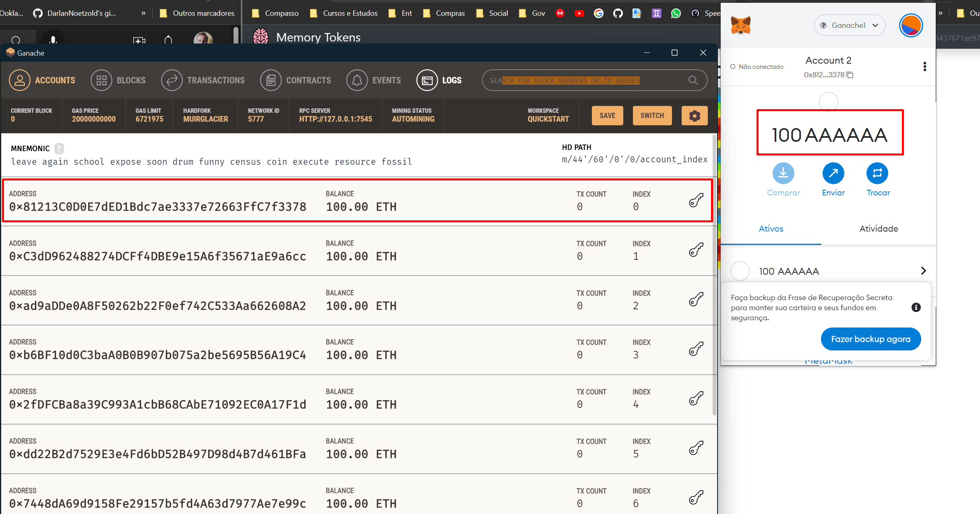Open the Atividade tab in MetaMask
The width and height of the screenshot is (980, 514).
click(x=879, y=229)
